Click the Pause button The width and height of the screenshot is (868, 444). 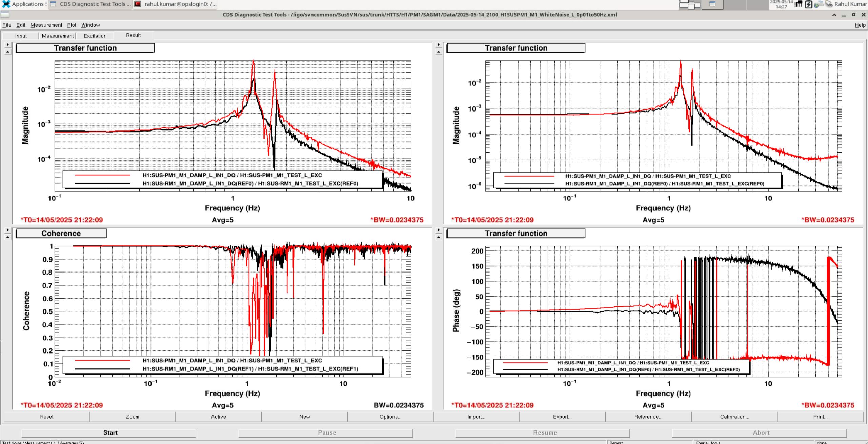coord(326,433)
